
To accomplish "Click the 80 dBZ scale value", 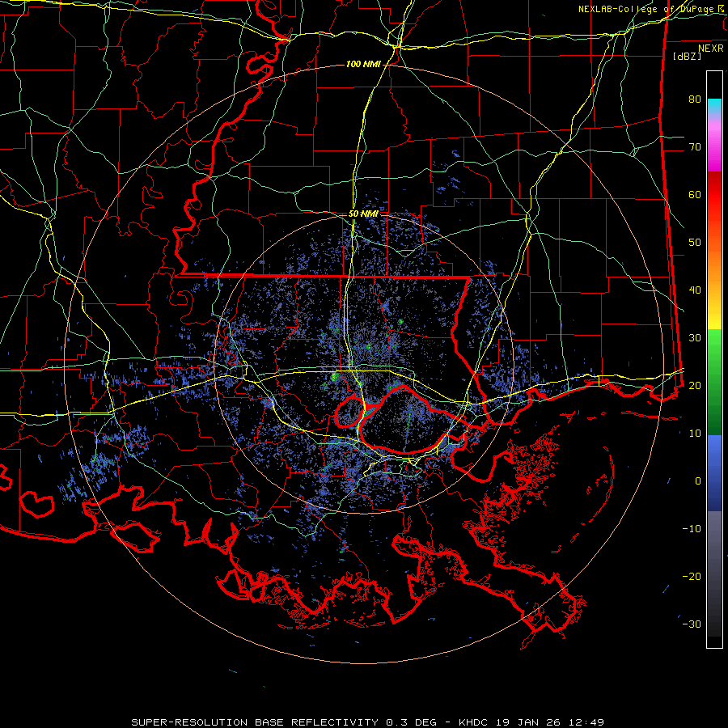I will point(695,99).
